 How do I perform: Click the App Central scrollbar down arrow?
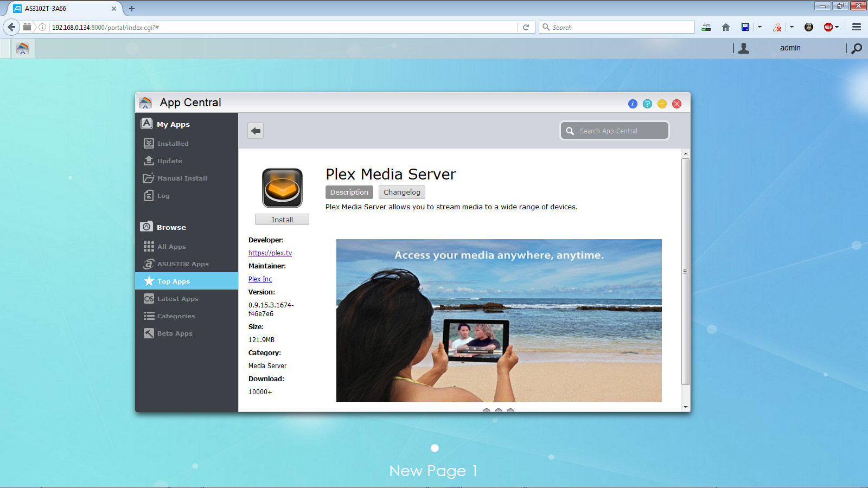click(686, 407)
